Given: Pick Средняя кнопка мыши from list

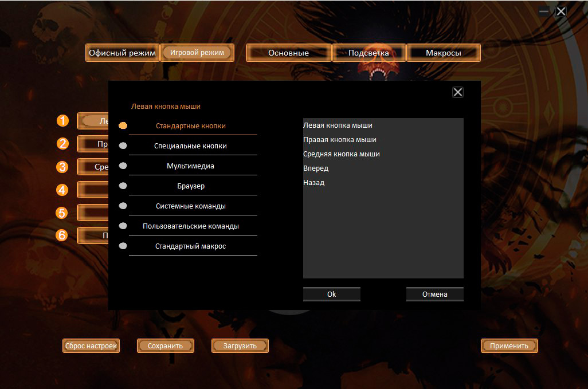Looking at the screenshot, I should tap(342, 154).
